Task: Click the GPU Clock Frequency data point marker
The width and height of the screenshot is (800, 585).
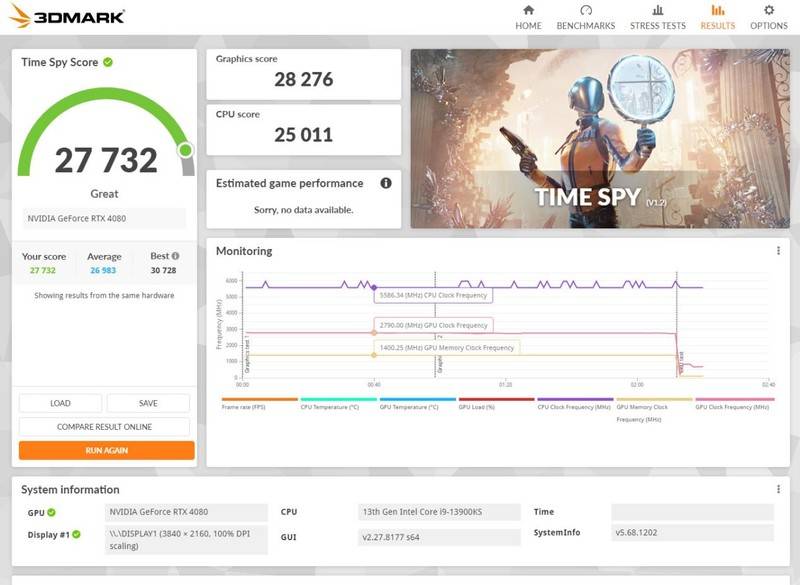Action: (x=374, y=333)
